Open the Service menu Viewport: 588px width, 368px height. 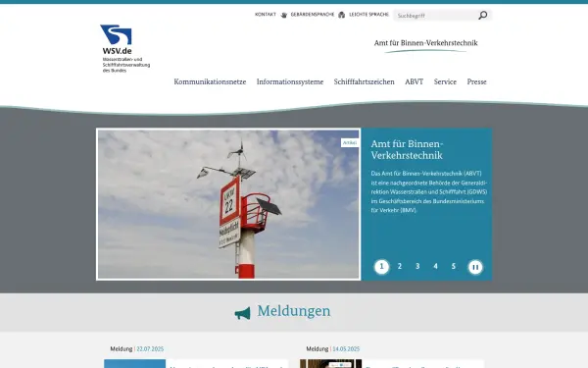[445, 81]
